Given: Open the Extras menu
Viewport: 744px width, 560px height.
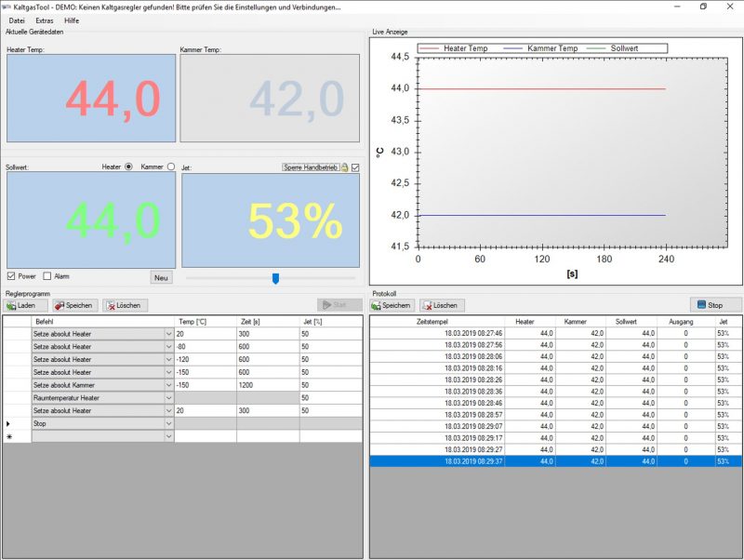Looking at the screenshot, I should coord(45,20).
